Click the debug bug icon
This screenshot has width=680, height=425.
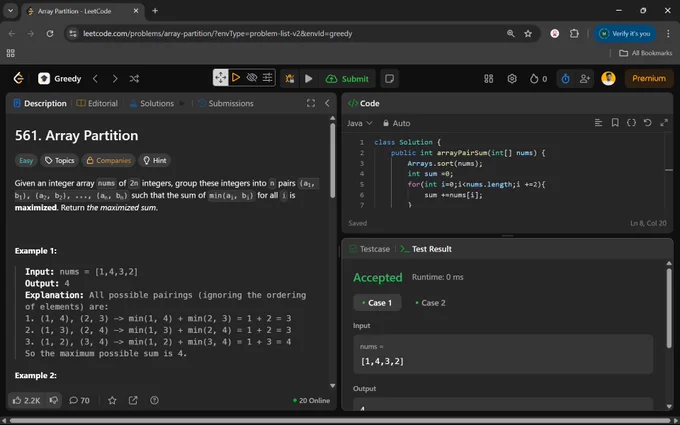289,78
